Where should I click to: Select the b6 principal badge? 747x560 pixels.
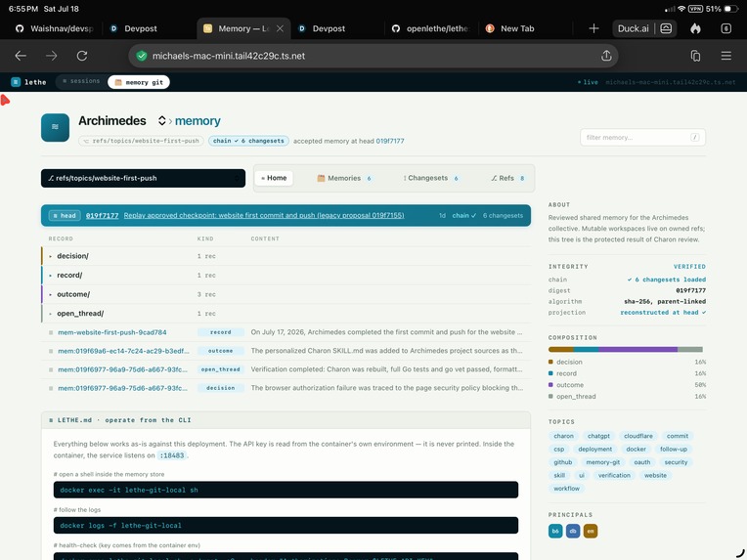pyautogui.click(x=555, y=531)
